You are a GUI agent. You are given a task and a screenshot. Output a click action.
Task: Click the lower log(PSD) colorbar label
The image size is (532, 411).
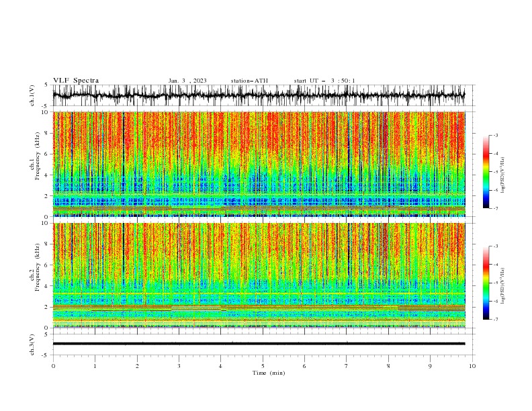pos(503,286)
